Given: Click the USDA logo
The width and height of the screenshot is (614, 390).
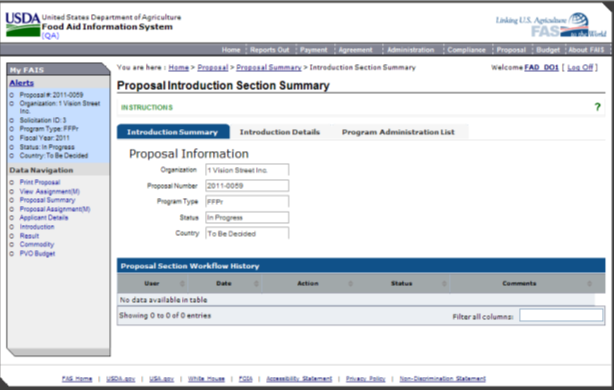Looking at the screenshot, I should tap(23, 24).
